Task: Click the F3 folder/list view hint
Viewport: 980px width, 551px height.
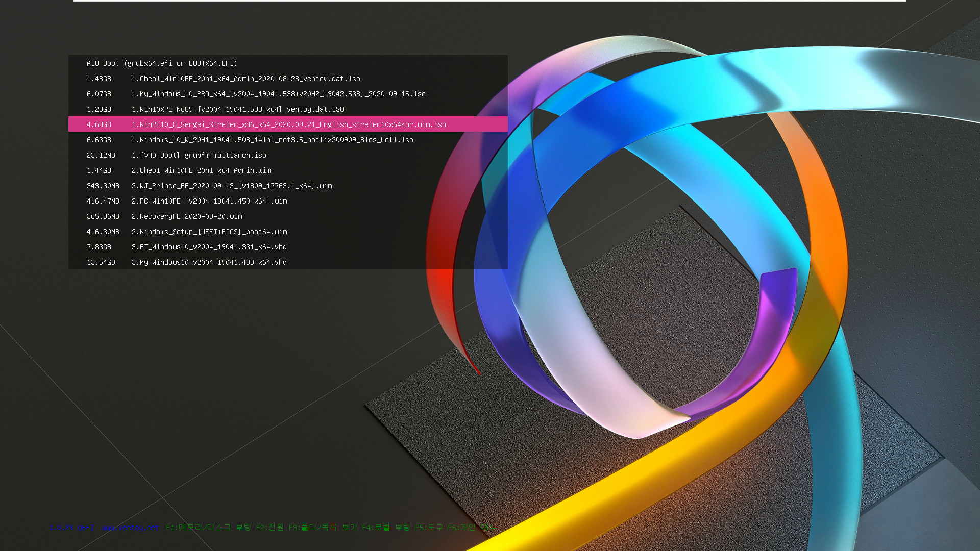Action: coord(323,527)
